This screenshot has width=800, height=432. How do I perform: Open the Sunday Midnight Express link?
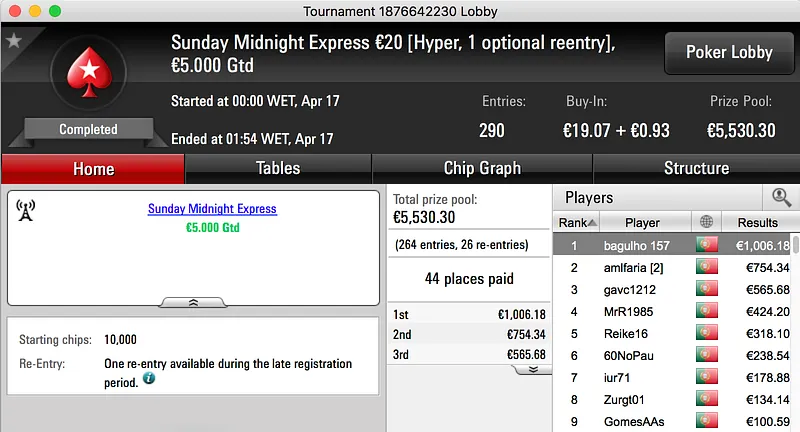pyautogui.click(x=212, y=209)
